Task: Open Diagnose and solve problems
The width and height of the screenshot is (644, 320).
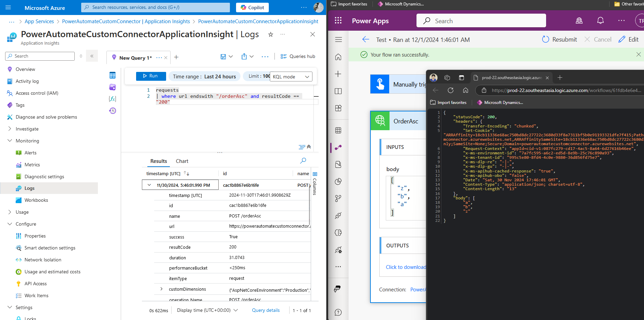Action: pos(46,117)
